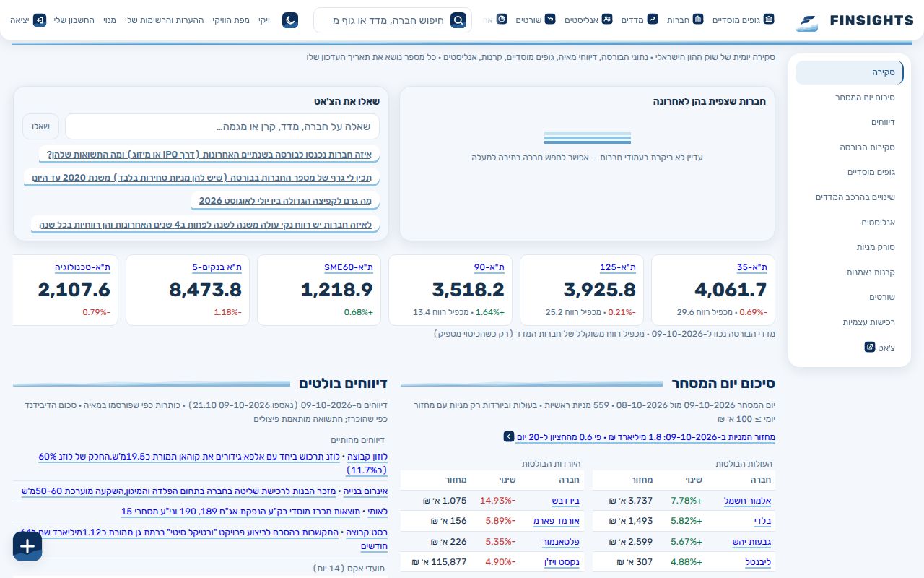Click the floating plus button
The image size is (924, 578).
[x=27, y=546]
